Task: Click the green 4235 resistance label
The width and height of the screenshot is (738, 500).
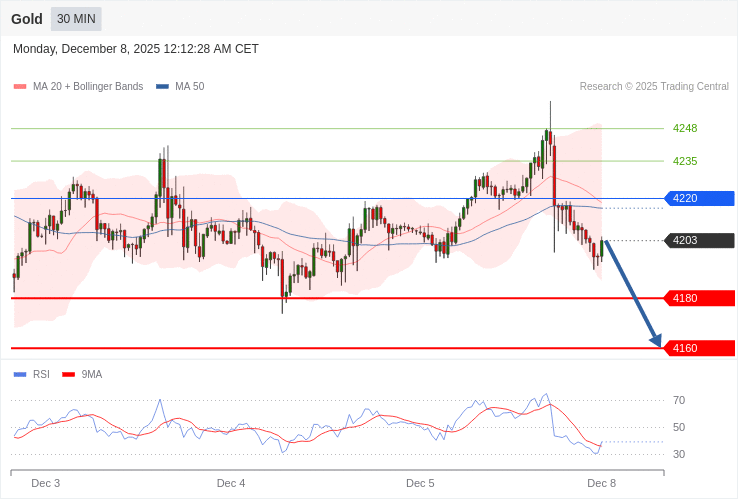Action: point(685,161)
